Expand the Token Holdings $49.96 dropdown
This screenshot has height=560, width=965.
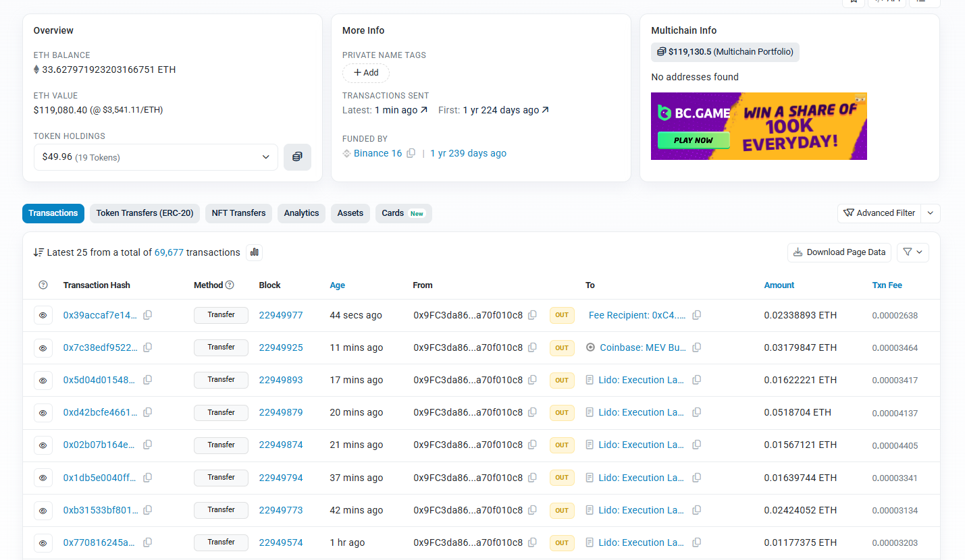156,157
